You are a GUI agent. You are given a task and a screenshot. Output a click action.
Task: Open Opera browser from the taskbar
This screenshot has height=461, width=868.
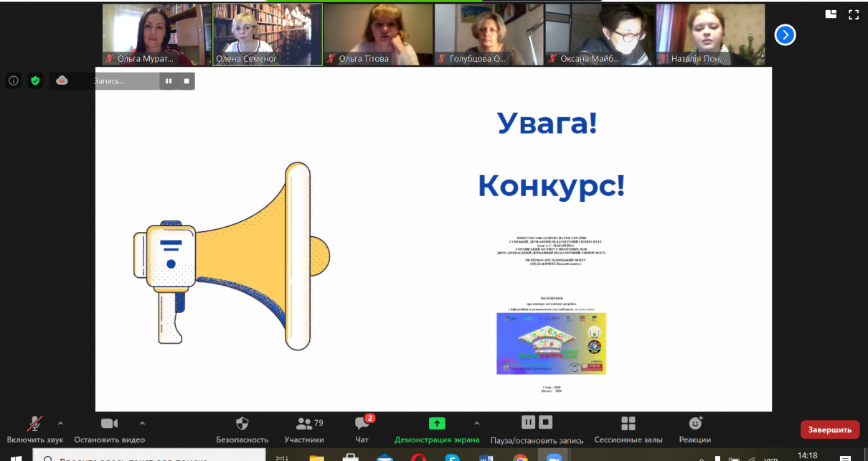pos(418,457)
